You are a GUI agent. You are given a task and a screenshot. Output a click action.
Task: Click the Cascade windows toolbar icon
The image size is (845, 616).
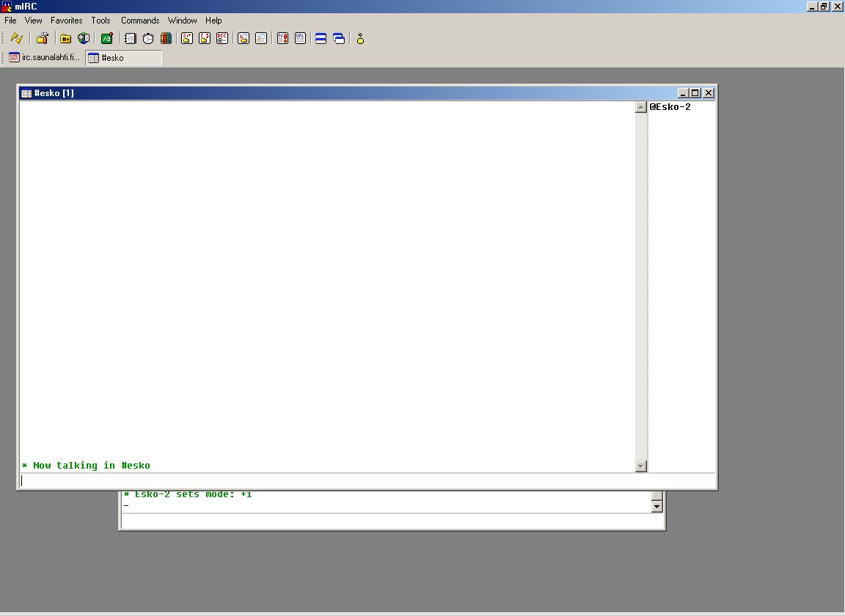339,38
